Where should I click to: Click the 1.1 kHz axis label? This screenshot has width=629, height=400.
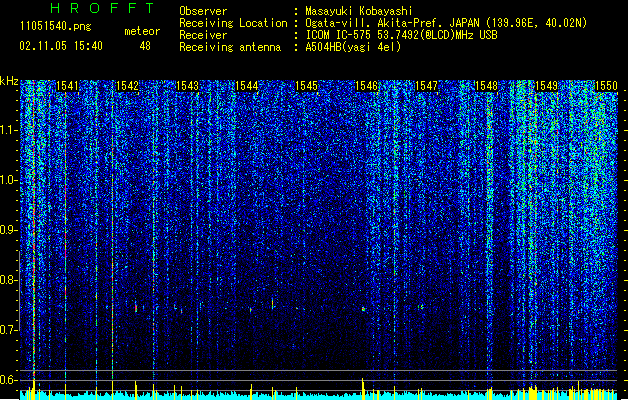click(x=9, y=130)
